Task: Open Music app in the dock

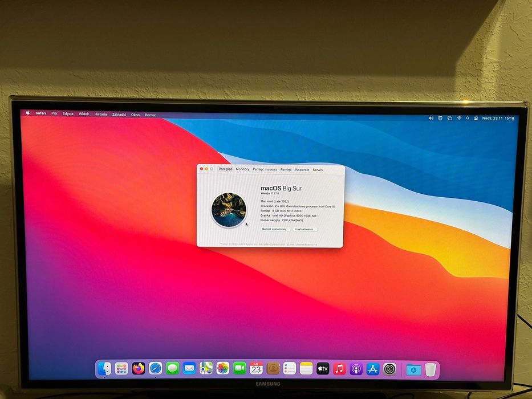Action: coord(339,369)
